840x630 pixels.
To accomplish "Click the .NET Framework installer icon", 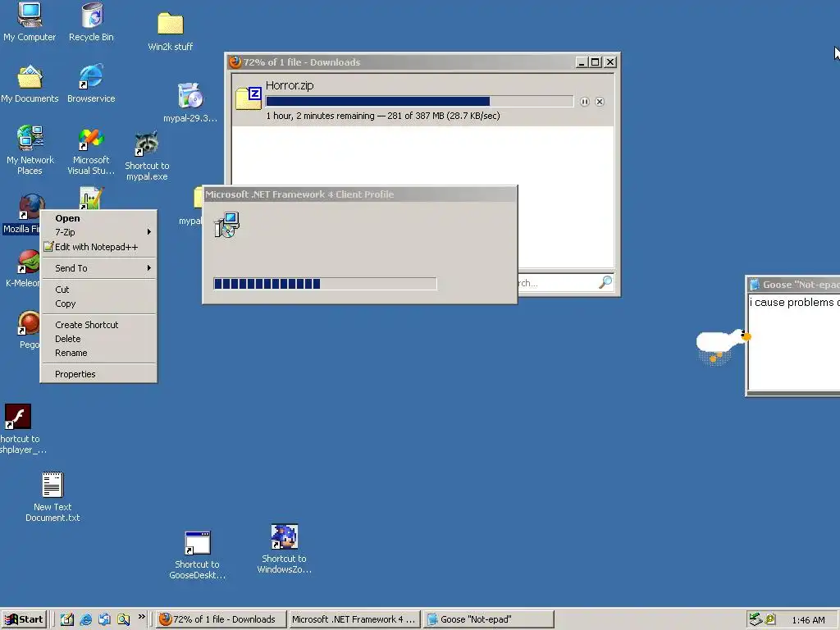I will [226, 225].
